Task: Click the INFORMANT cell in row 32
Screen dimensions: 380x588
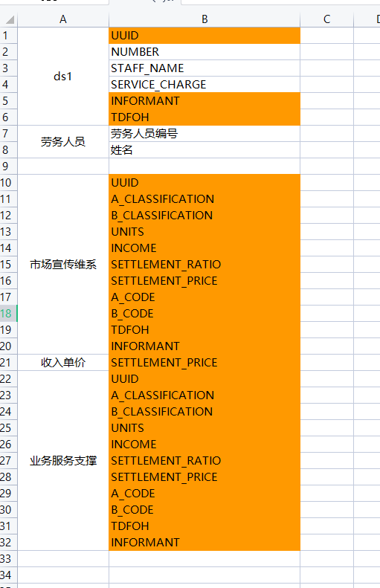Action: coord(205,542)
